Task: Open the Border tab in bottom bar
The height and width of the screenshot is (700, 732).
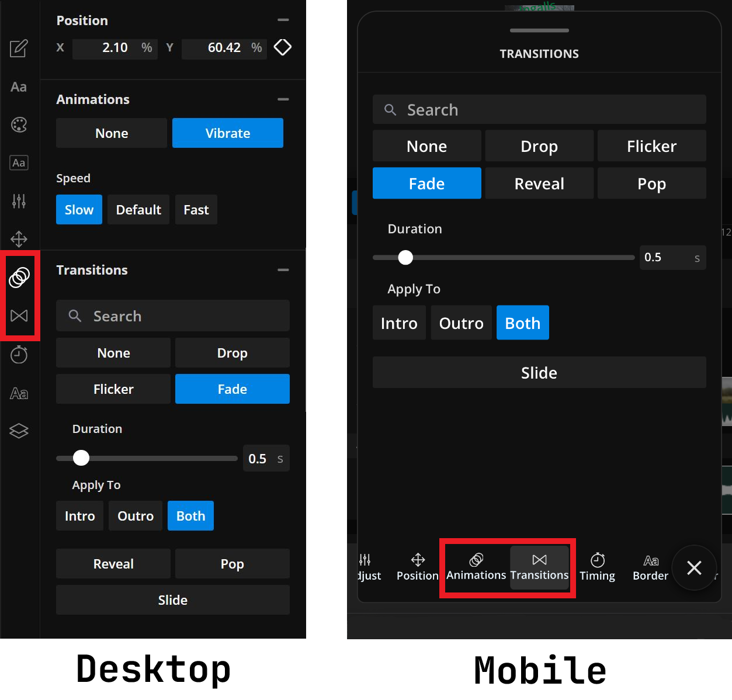Action: pyautogui.click(x=650, y=567)
